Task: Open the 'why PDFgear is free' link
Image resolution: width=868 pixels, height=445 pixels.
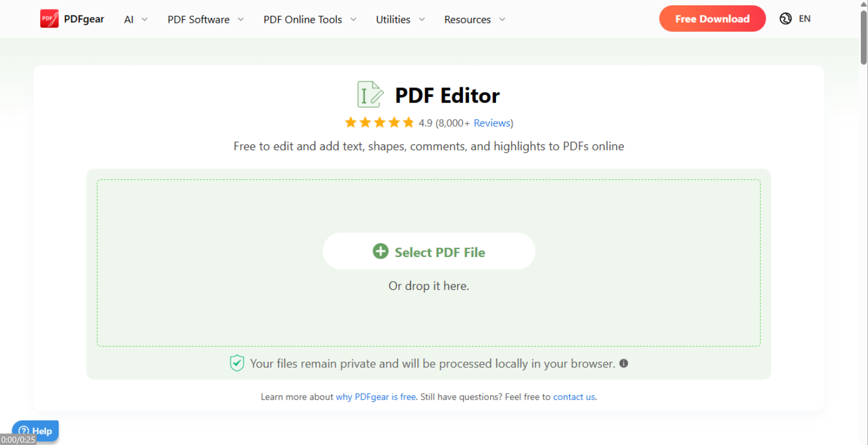Action: 376,396
